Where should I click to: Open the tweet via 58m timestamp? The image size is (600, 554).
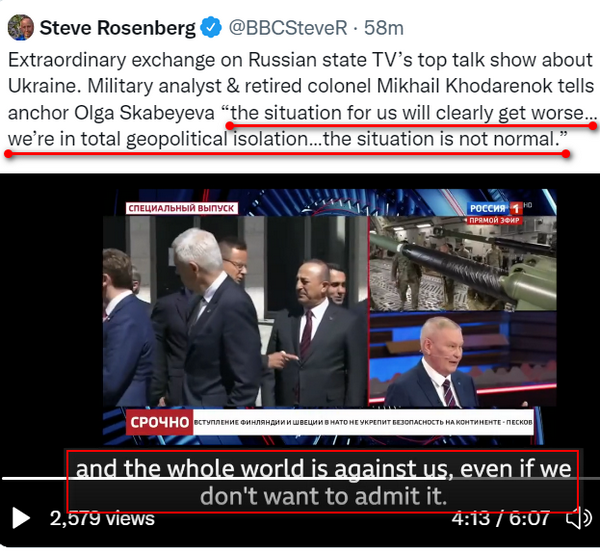[383, 28]
